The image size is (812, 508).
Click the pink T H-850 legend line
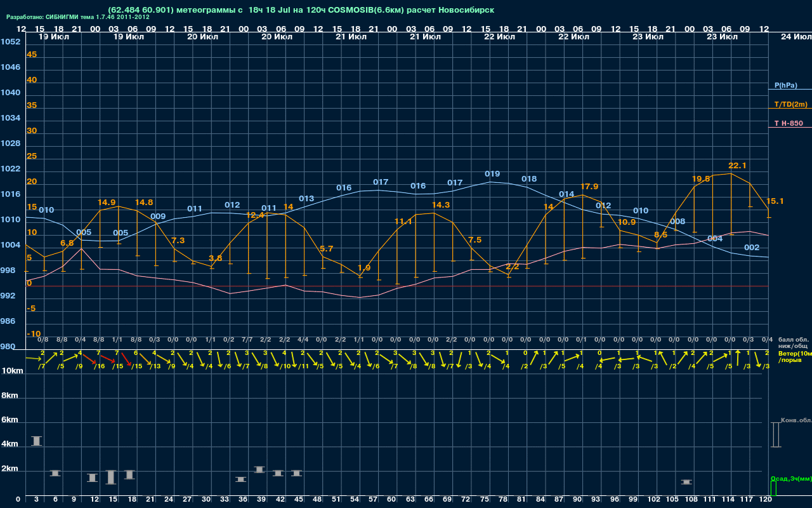(790, 127)
